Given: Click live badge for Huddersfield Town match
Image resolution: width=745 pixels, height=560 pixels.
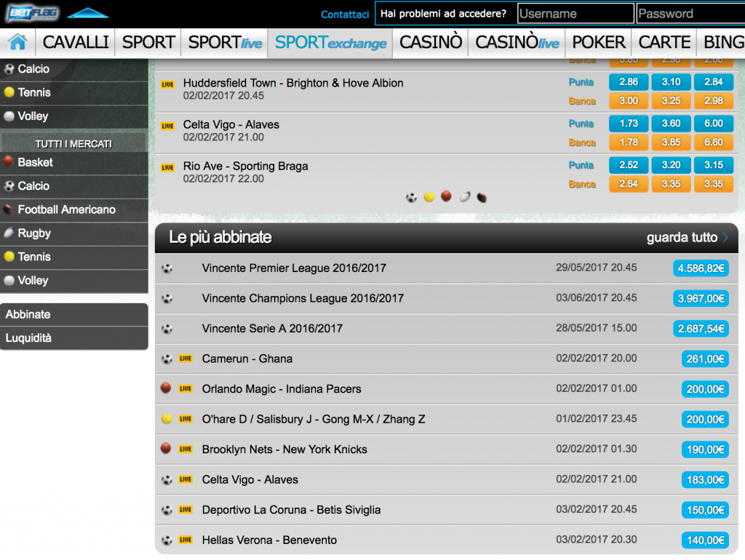Looking at the screenshot, I should tap(168, 84).
